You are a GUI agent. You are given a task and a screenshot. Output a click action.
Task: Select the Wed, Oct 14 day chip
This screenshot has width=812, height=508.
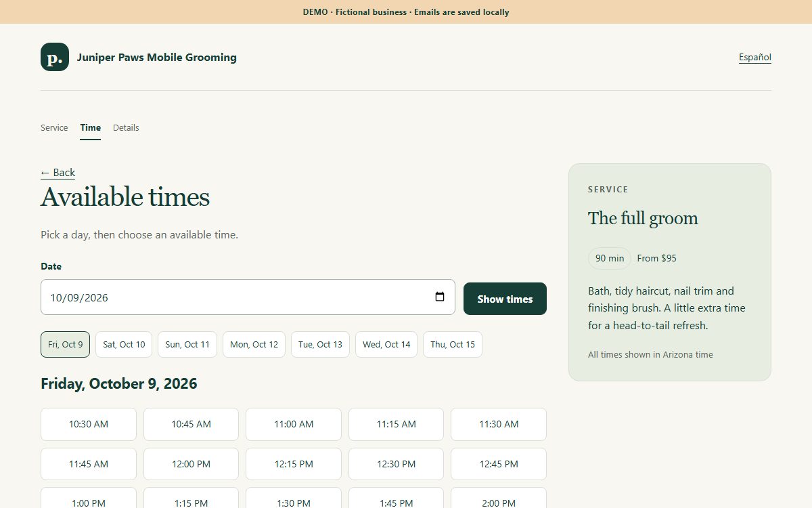click(386, 344)
